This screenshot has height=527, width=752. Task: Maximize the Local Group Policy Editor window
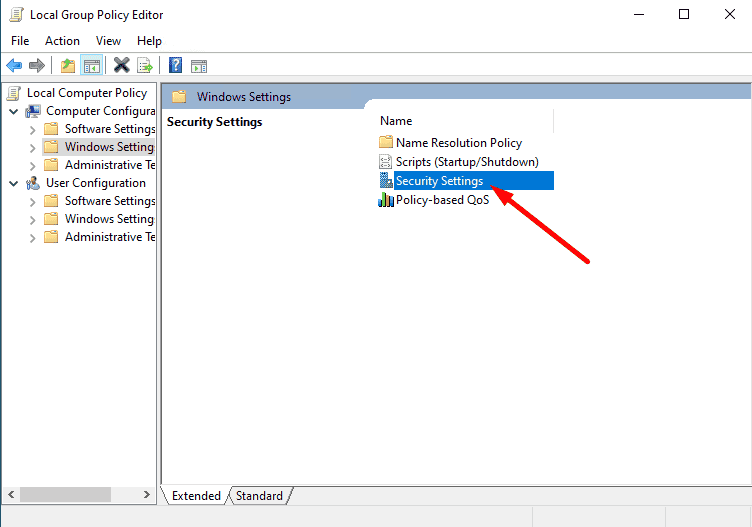[x=684, y=14]
